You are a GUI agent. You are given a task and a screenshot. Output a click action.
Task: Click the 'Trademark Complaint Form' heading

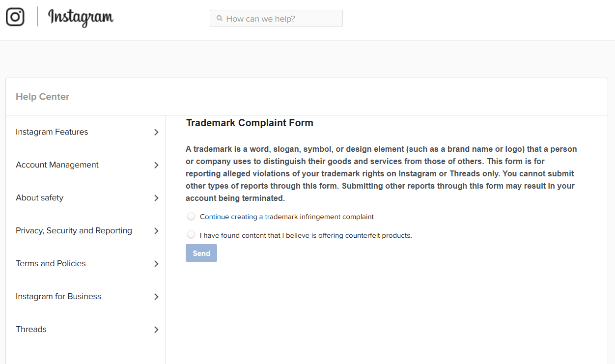250,123
